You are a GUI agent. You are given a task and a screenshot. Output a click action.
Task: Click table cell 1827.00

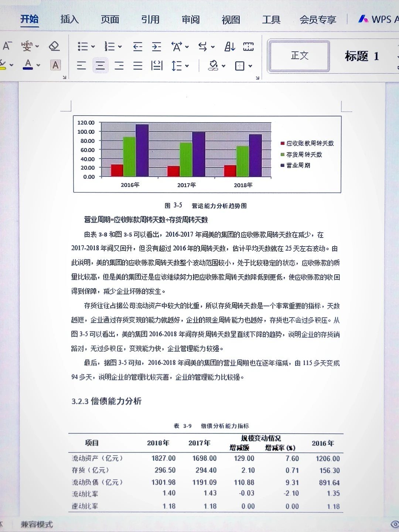tap(163, 458)
